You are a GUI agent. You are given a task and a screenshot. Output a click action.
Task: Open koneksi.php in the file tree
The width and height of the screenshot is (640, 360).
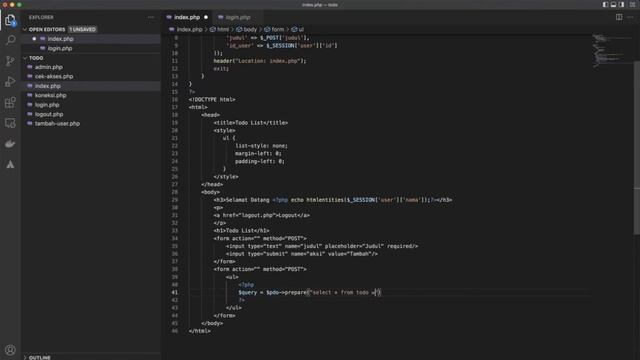tap(51, 95)
